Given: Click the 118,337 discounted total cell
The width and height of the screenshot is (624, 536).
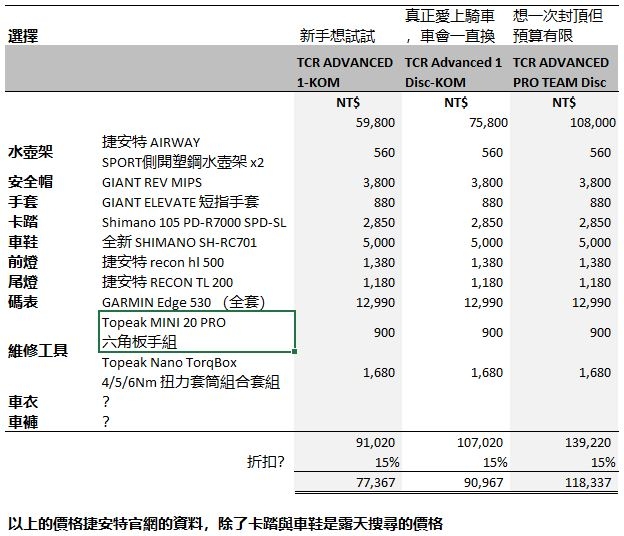Looking at the screenshot, I should 588,483.
